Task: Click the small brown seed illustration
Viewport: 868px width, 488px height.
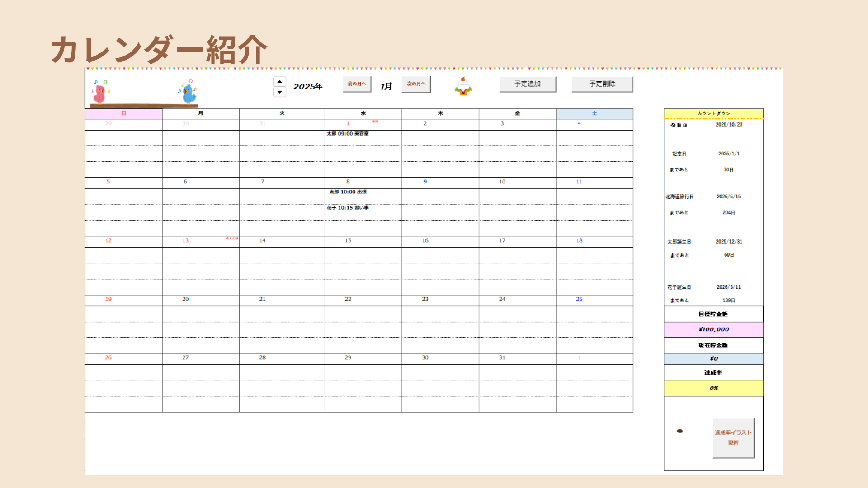Action: (x=679, y=431)
